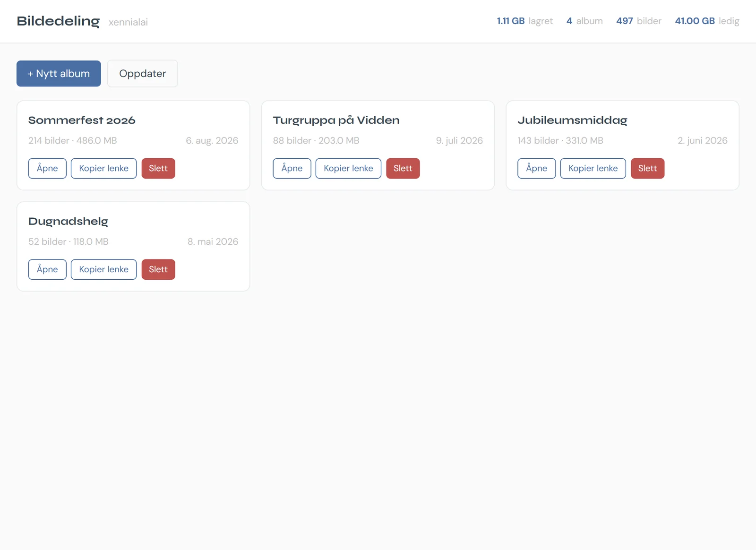
Task: Click the Sommerfest 2026 title
Action: click(82, 120)
